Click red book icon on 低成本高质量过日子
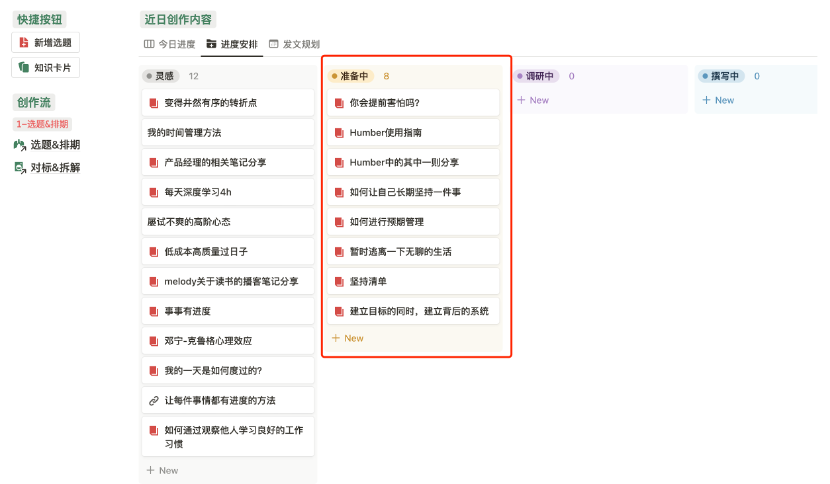 [x=154, y=252]
